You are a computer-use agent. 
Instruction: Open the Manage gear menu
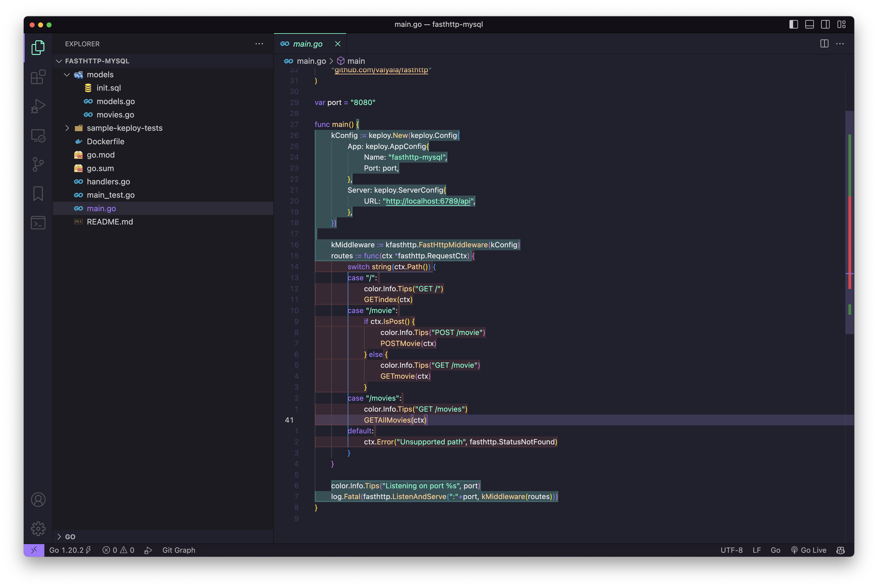pyautogui.click(x=38, y=529)
